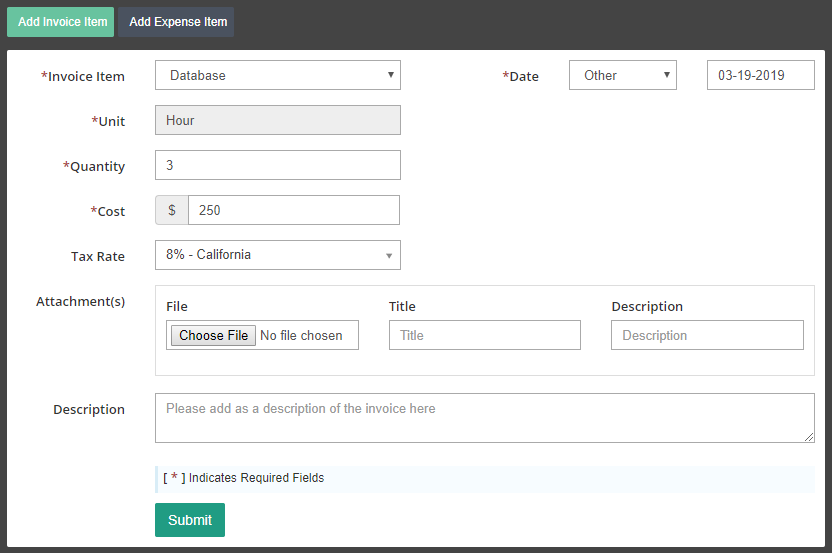Click the date field 03-19-2019
This screenshot has height=553, width=832.
[760, 75]
